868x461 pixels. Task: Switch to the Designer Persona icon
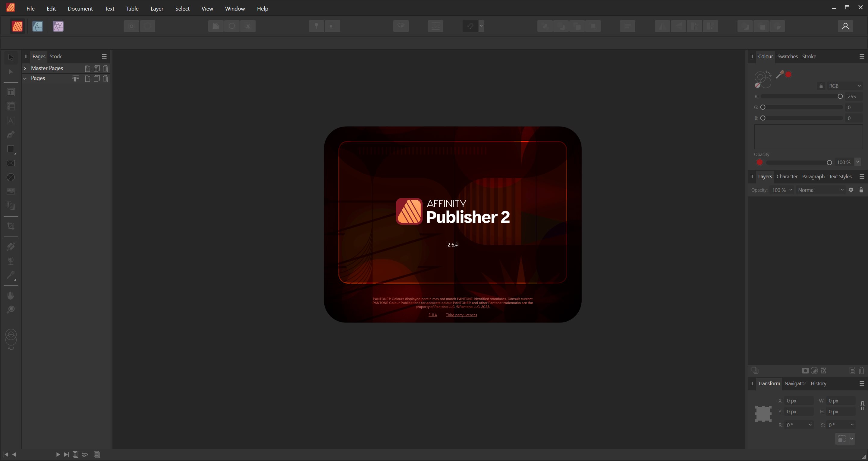click(x=38, y=26)
